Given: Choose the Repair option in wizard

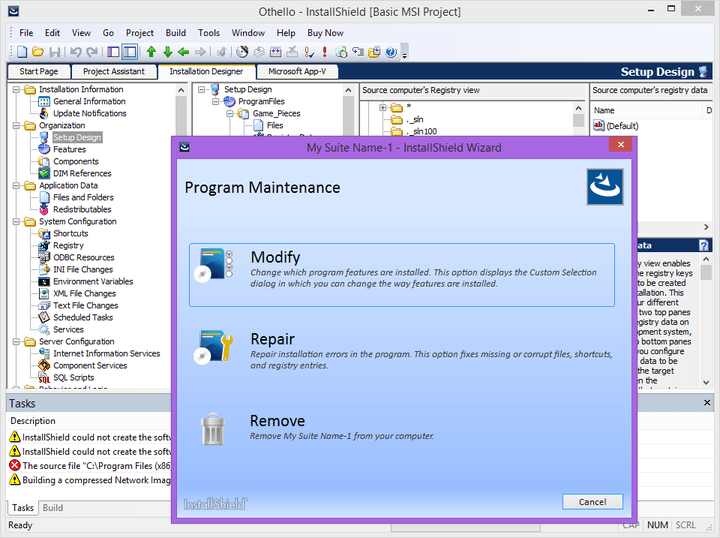Looking at the screenshot, I should click(402, 352).
